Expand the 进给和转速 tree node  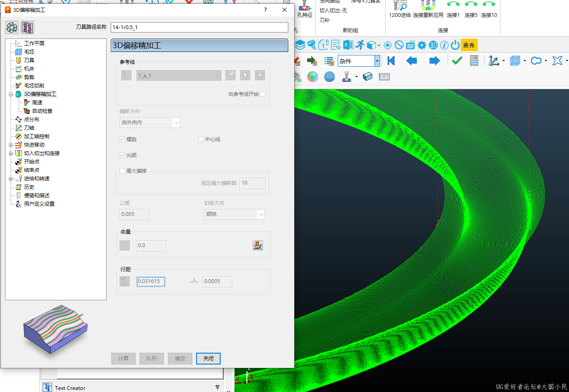tap(11, 179)
